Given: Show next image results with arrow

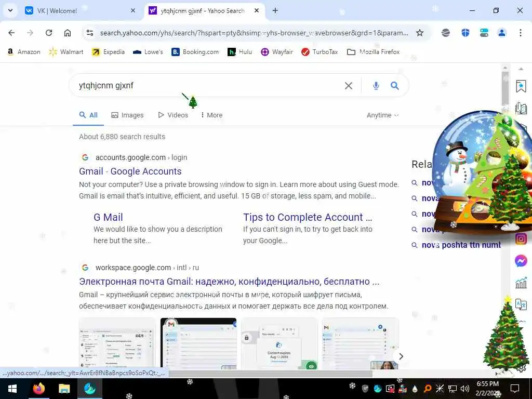Looking at the screenshot, I should click(401, 356).
